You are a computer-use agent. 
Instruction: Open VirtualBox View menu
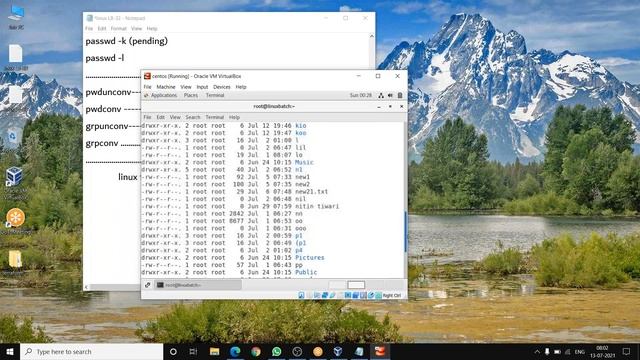pyautogui.click(x=186, y=87)
